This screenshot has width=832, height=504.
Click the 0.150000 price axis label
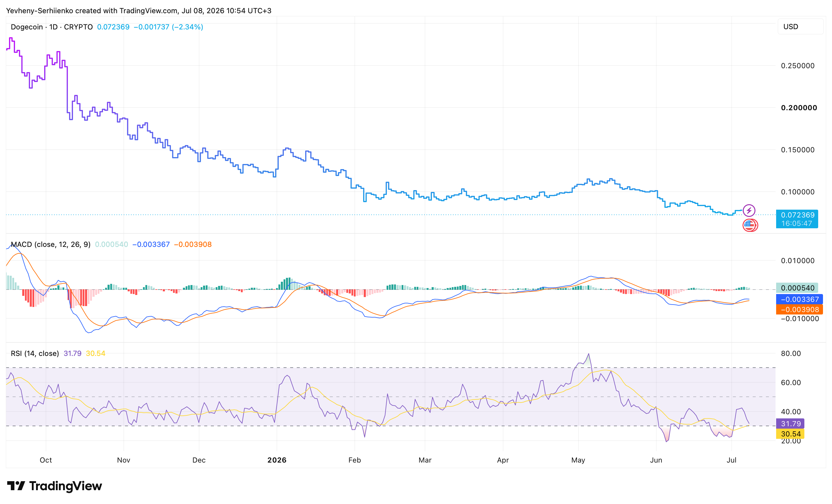pos(797,150)
